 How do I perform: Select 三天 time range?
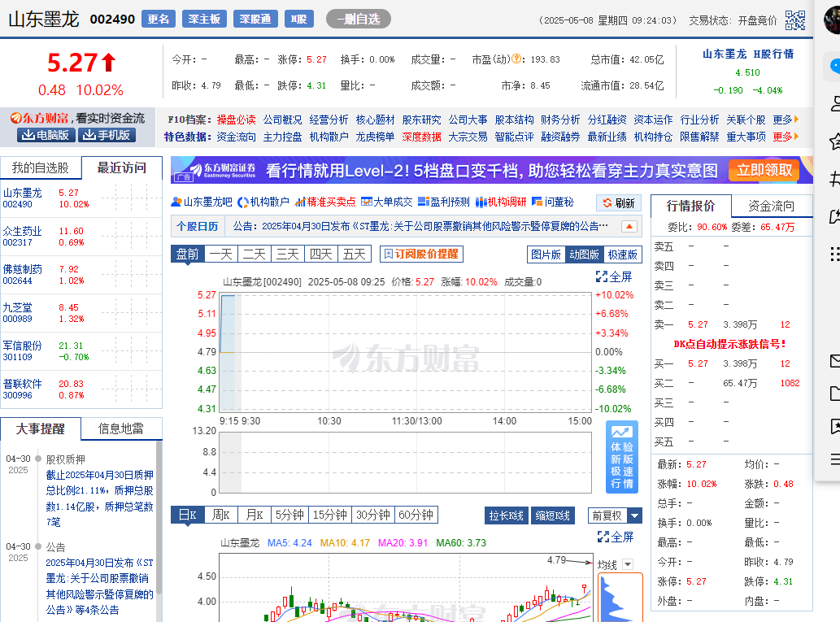(x=288, y=254)
